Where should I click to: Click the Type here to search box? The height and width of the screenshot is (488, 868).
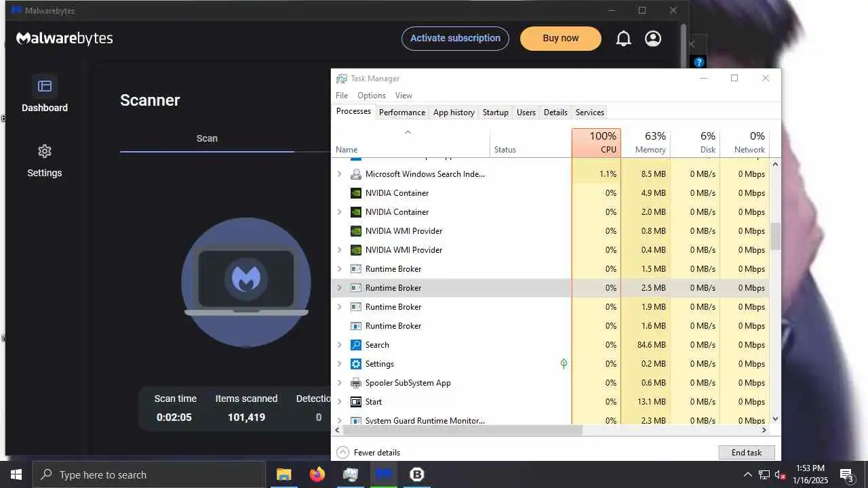coord(149,474)
